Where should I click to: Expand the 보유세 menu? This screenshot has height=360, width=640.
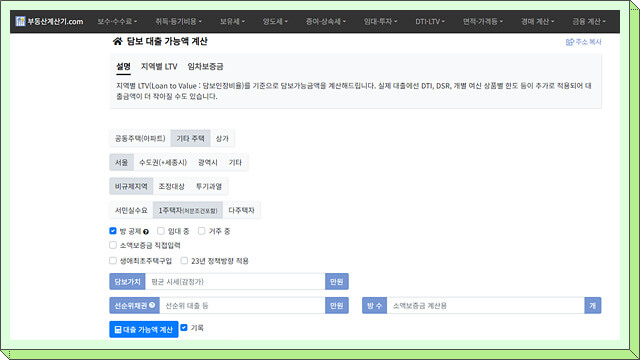pyautogui.click(x=232, y=21)
